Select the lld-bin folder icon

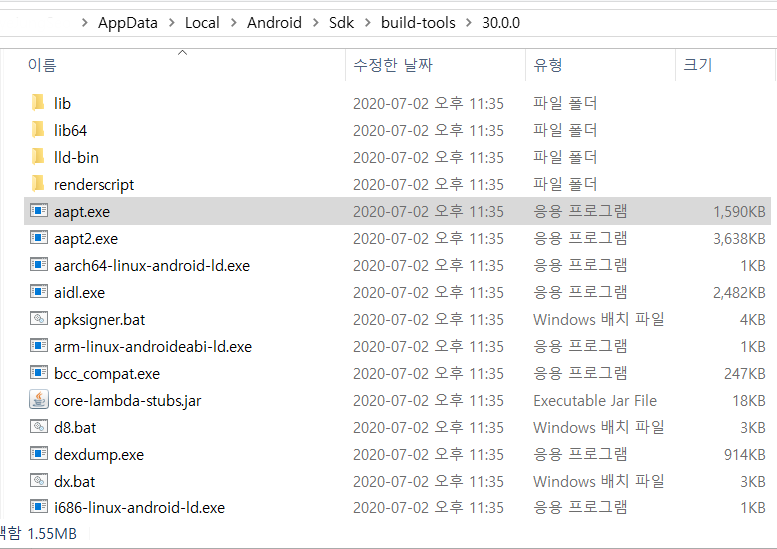tap(38, 157)
